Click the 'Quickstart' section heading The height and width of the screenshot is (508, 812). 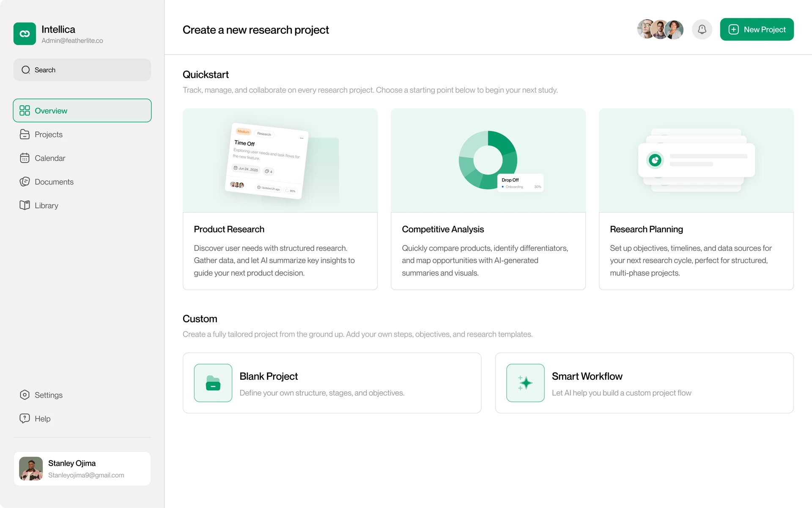pyautogui.click(x=206, y=74)
